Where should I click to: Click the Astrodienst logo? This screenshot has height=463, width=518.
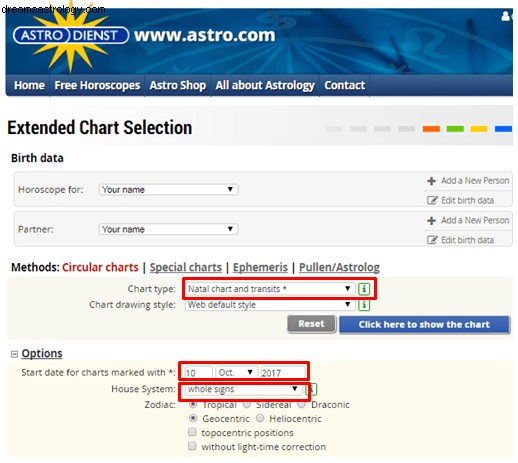point(71,35)
